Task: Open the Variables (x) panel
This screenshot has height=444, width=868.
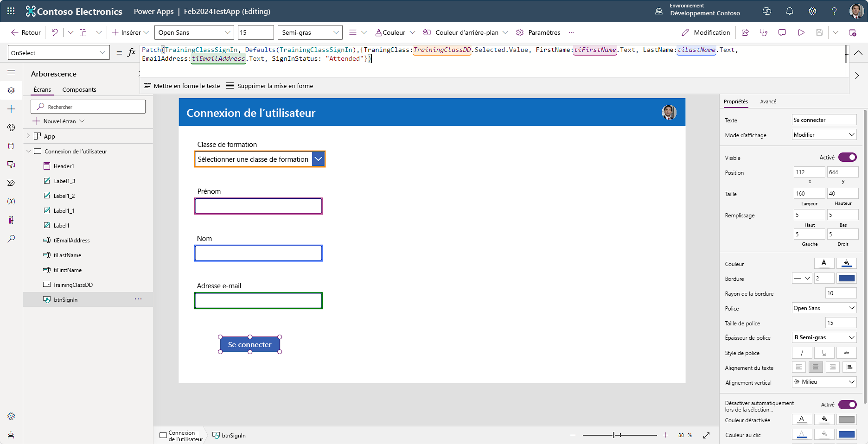Action: [x=11, y=201]
